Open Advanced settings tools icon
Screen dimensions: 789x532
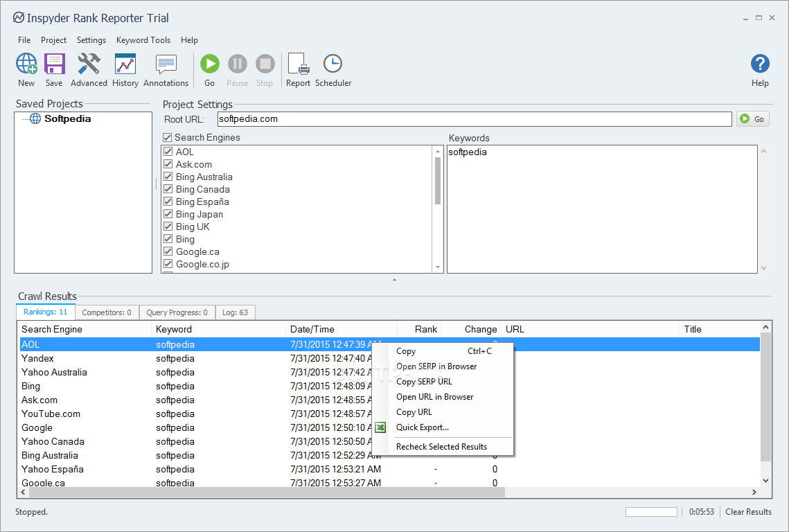(x=89, y=64)
